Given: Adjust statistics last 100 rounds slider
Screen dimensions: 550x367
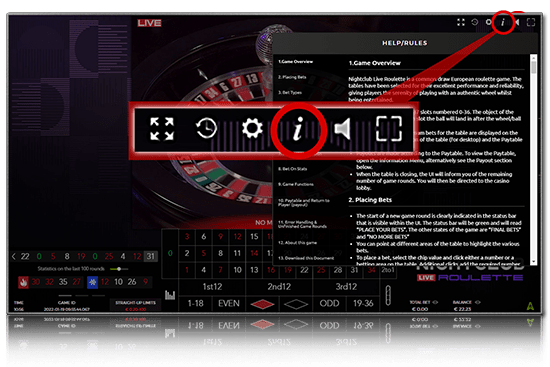Looking at the screenshot, I should [119, 269].
